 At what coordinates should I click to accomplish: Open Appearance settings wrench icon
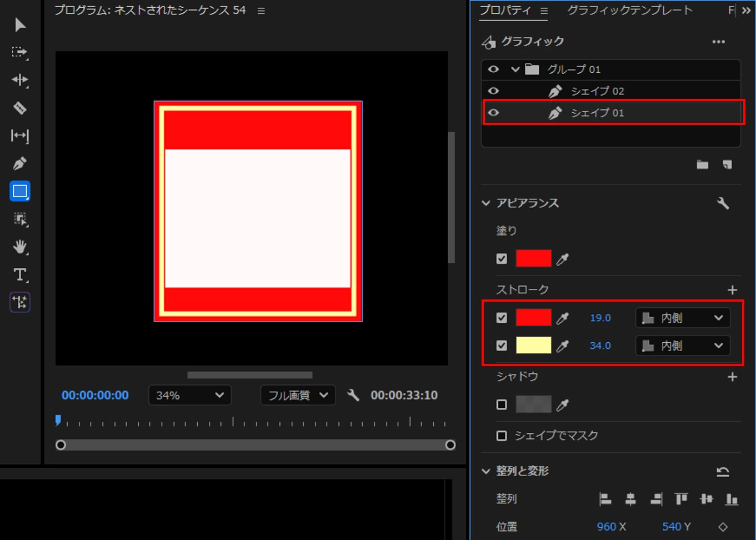click(723, 203)
